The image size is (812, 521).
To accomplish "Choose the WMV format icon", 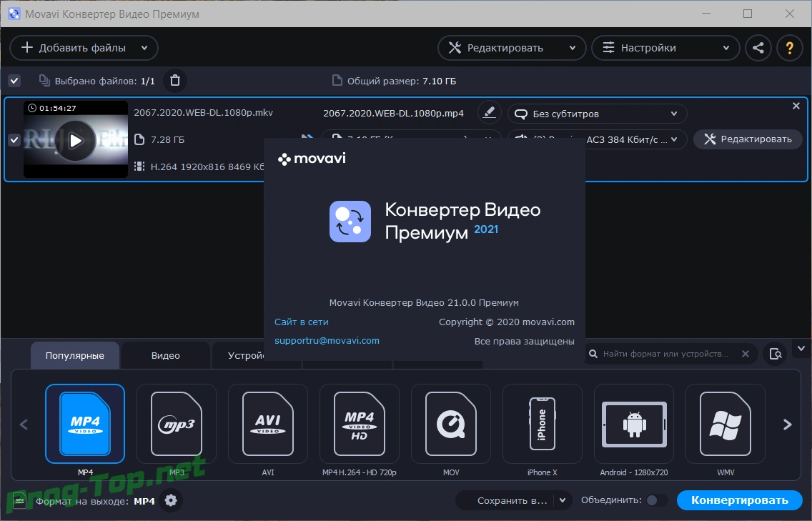I will pos(726,424).
